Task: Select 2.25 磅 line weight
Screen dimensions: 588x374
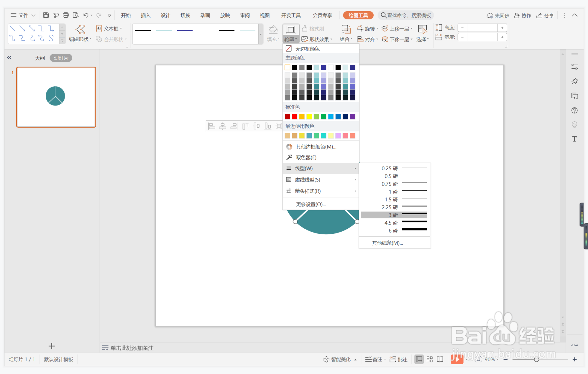Action: (x=394, y=207)
